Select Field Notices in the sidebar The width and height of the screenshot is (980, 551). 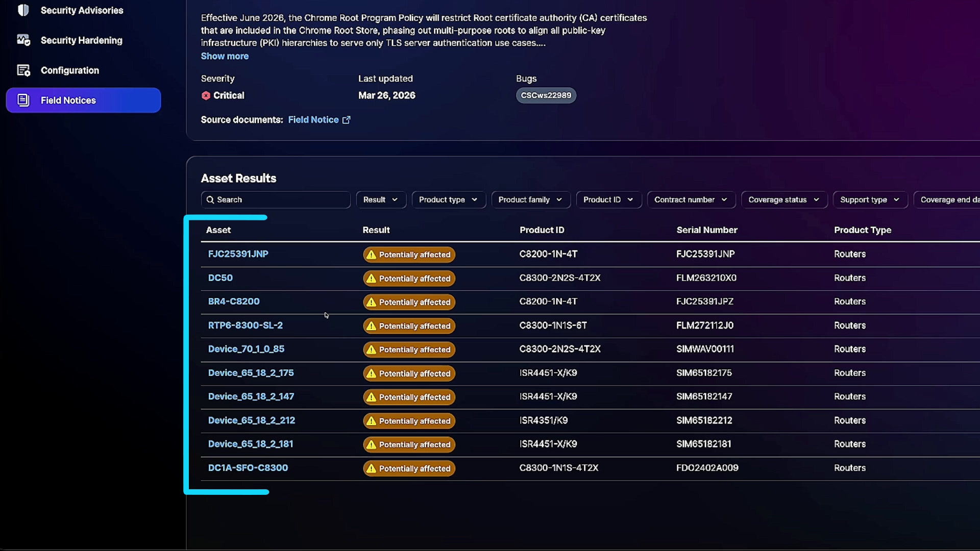pyautogui.click(x=83, y=101)
